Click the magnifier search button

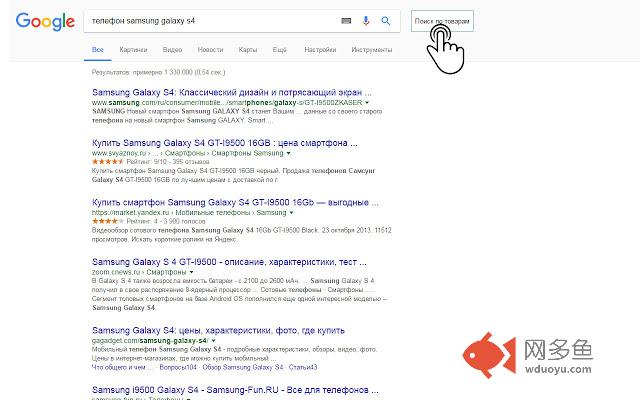coord(385,20)
